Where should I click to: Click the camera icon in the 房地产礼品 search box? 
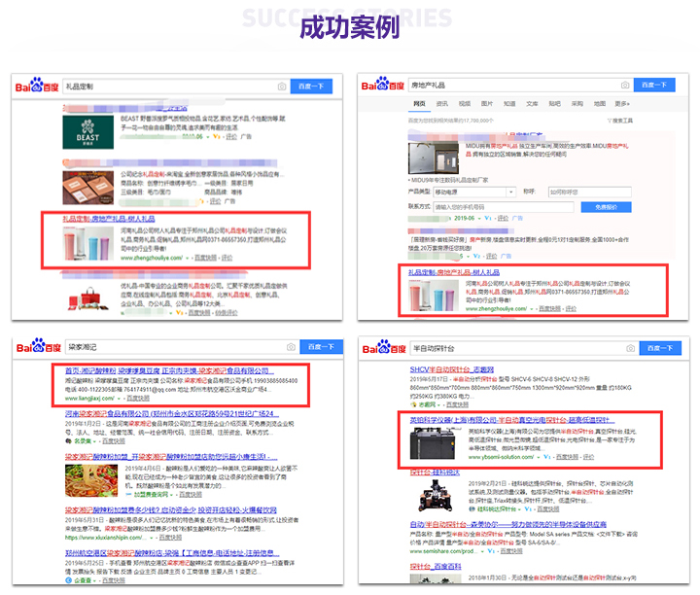[625, 86]
